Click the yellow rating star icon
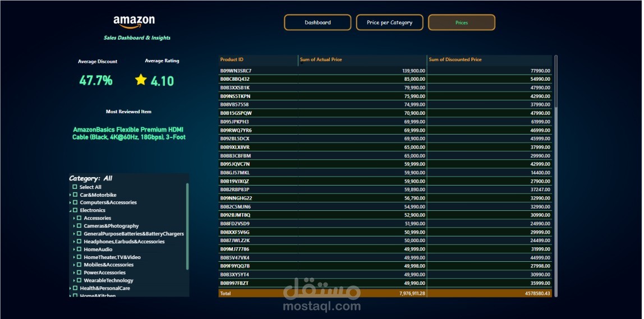 (x=141, y=80)
